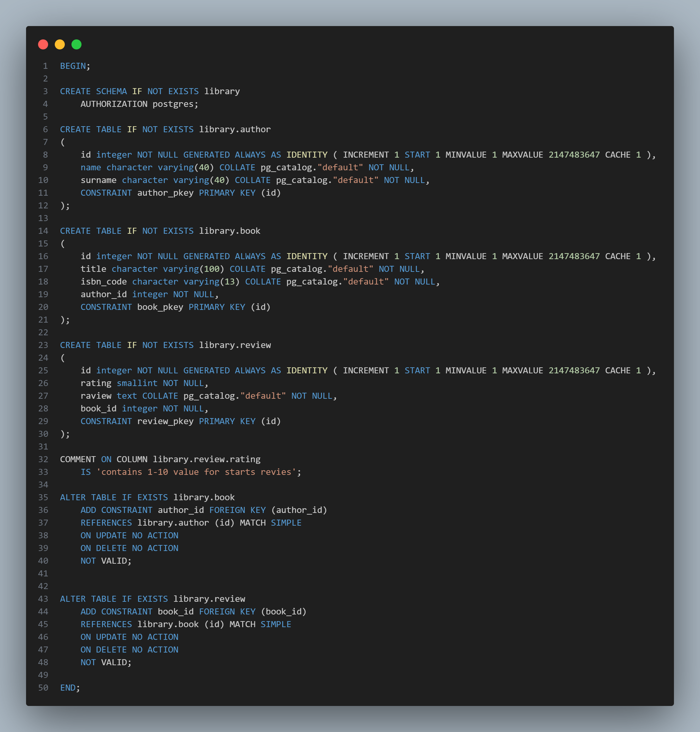Click line number 32 in the gutter

43,459
